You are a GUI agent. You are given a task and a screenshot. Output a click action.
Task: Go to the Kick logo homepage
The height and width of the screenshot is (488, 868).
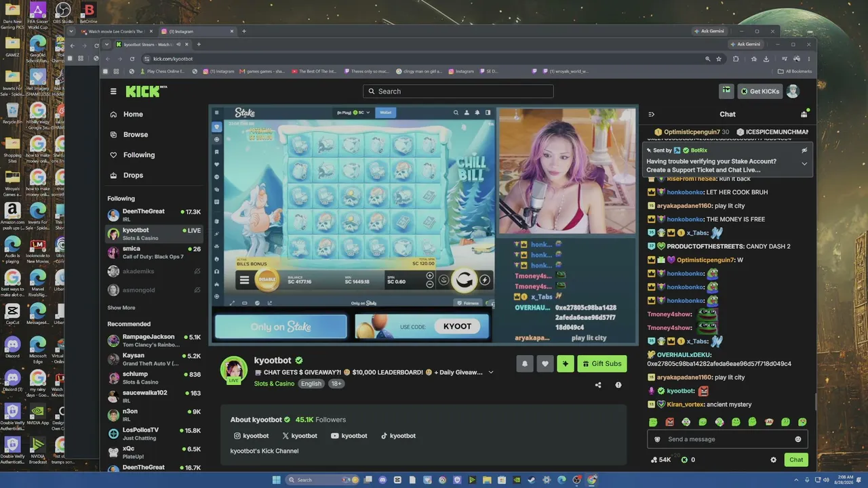click(x=146, y=91)
